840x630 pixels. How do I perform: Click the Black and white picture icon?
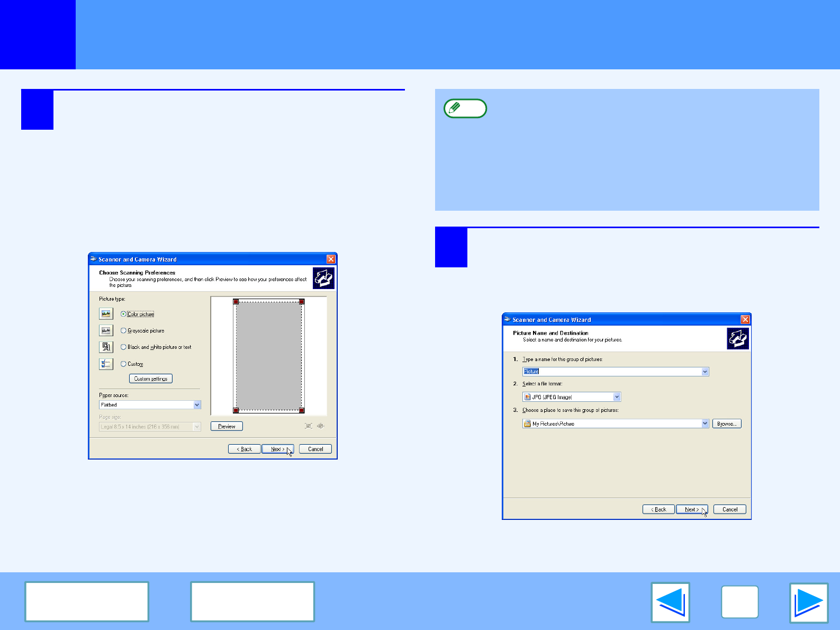pos(106,347)
